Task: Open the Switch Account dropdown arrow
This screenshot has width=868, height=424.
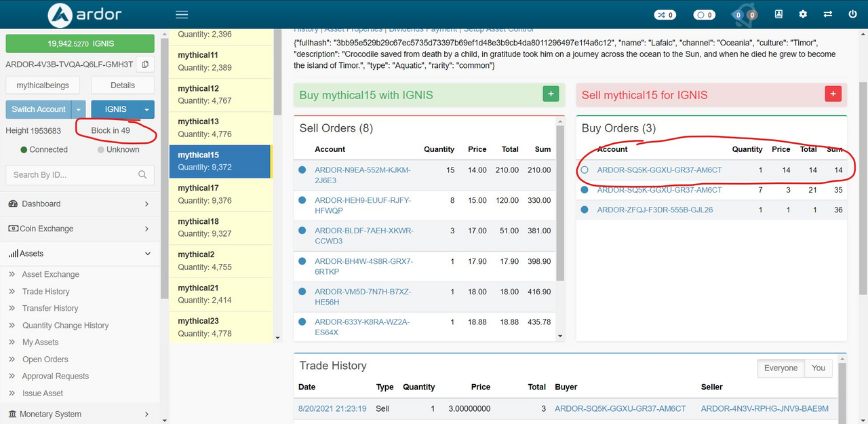Action: [x=79, y=109]
